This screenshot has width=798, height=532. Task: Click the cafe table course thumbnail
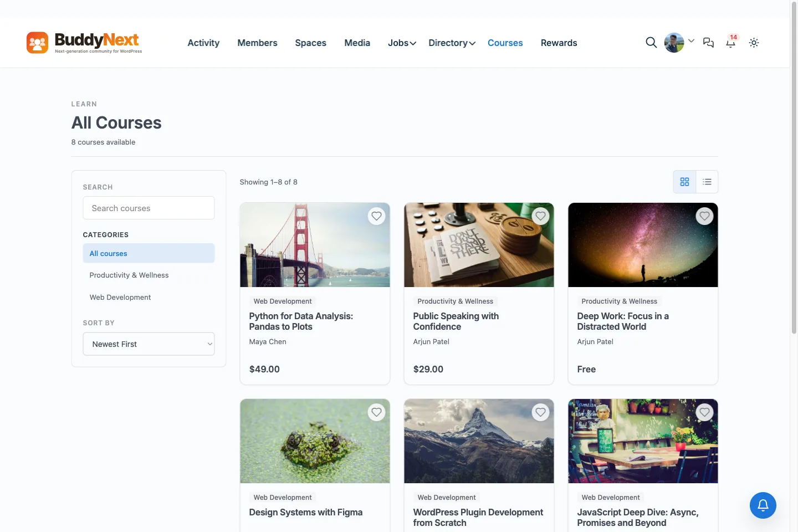[643, 441]
